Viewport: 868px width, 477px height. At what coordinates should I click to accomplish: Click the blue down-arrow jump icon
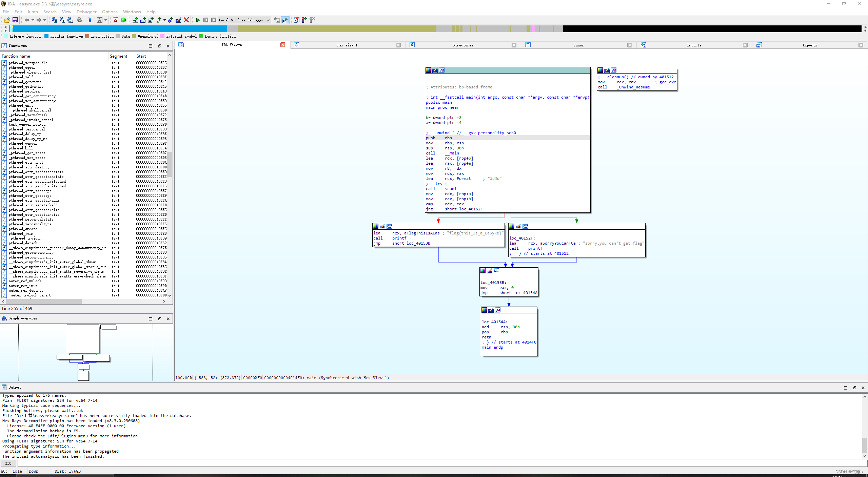pos(90,20)
